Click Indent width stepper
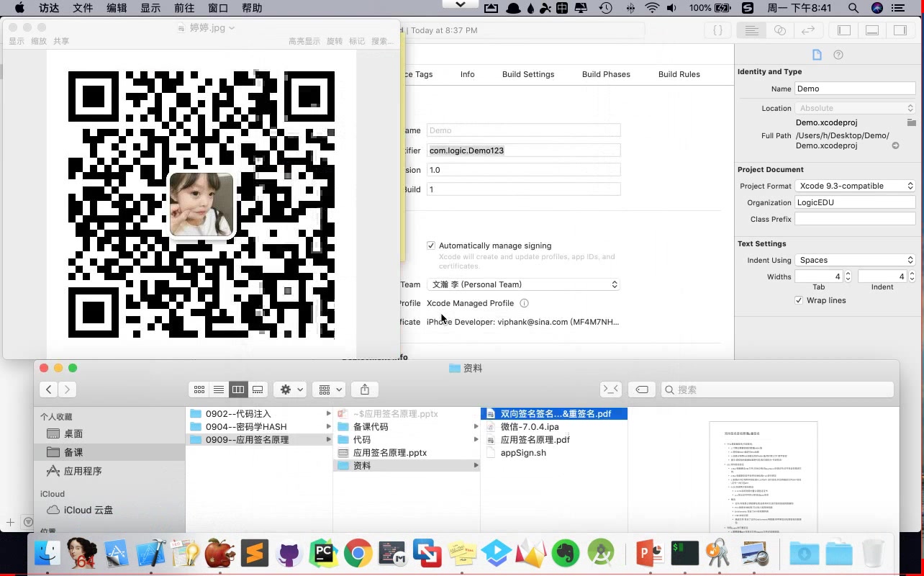Screen dimensions: 924x576 click(x=911, y=276)
